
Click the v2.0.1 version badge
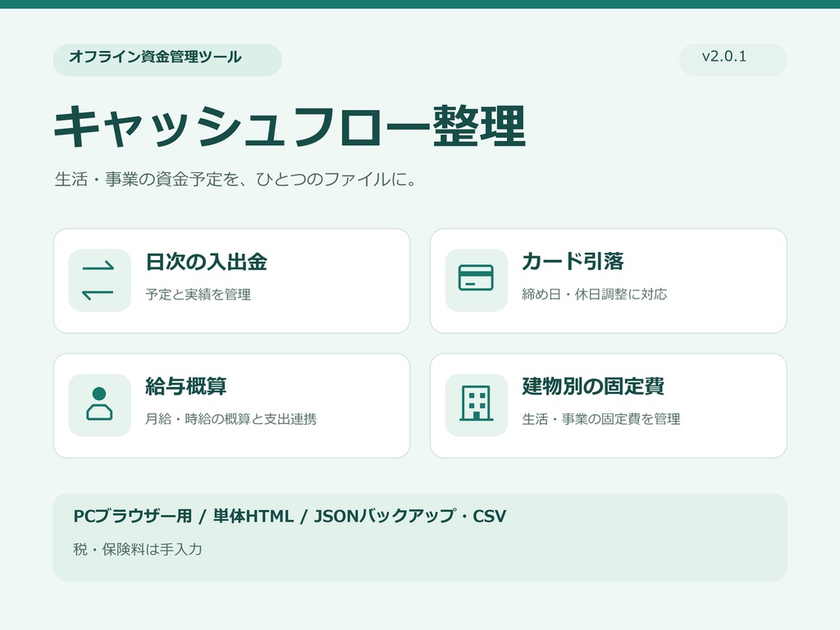point(733,59)
